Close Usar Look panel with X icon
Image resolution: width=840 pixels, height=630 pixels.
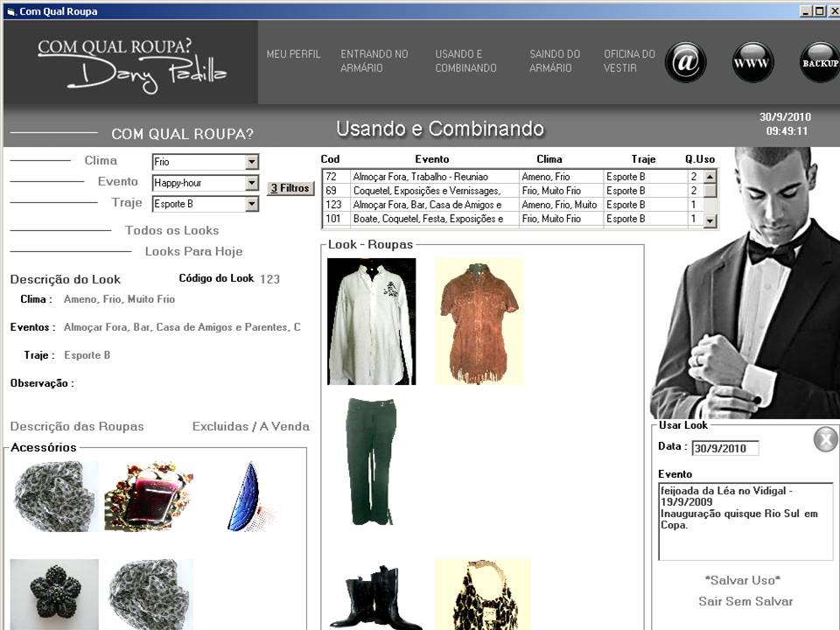pyautogui.click(x=825, y=439)
